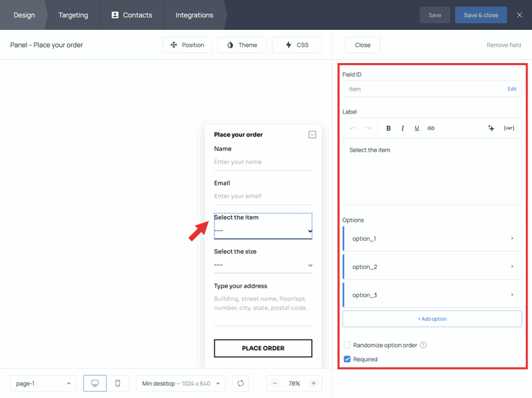
Task: Switch to mobile preview mode
Action: click(x=118, y=383)
